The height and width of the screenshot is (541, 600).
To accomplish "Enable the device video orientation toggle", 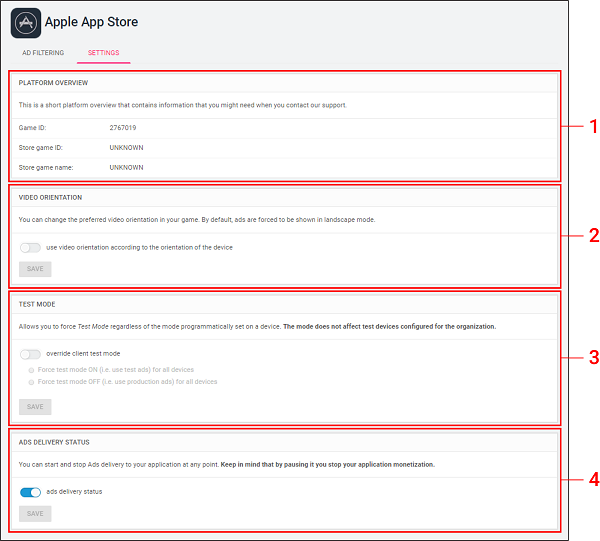I will click(30, 247).
